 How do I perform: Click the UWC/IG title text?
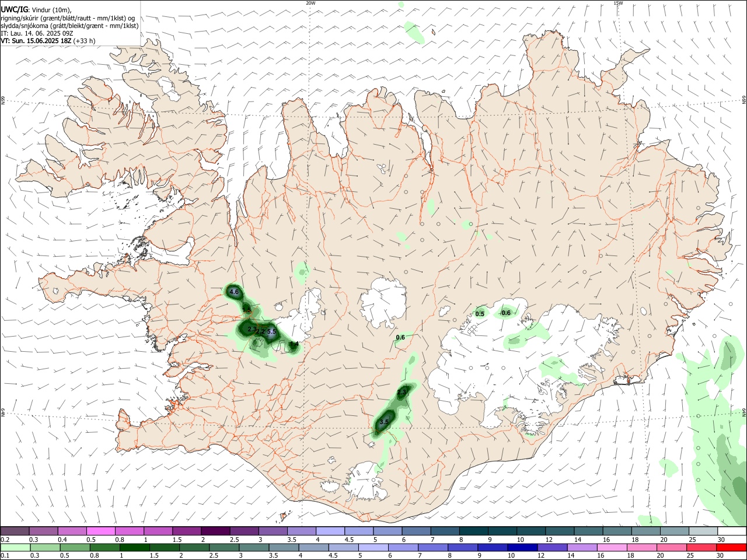tap(14, 10)
